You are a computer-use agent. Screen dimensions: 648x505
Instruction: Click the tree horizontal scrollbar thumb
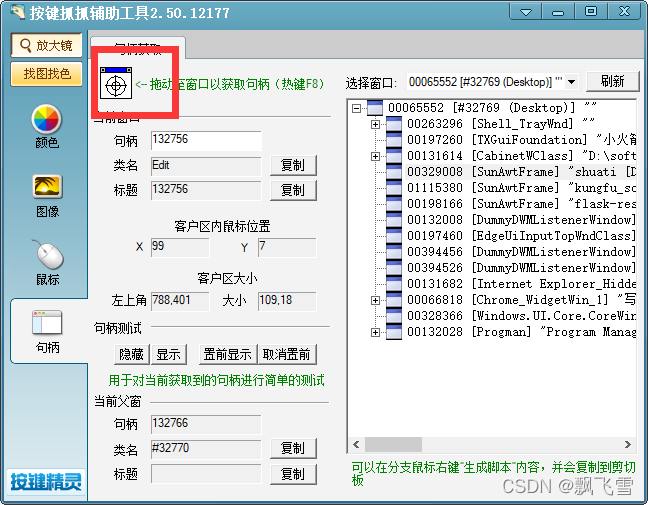click(x=393, y=445)
